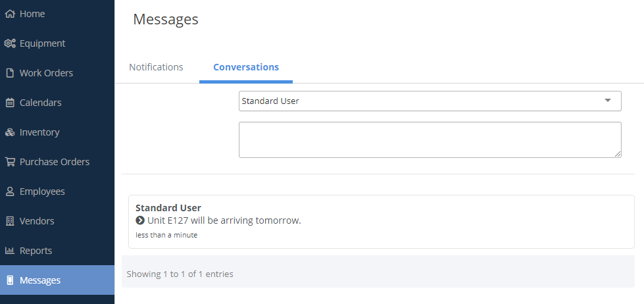Click the Work Orders document icon
The height and width of the screenshot is (304, 644).
[10, 73]
